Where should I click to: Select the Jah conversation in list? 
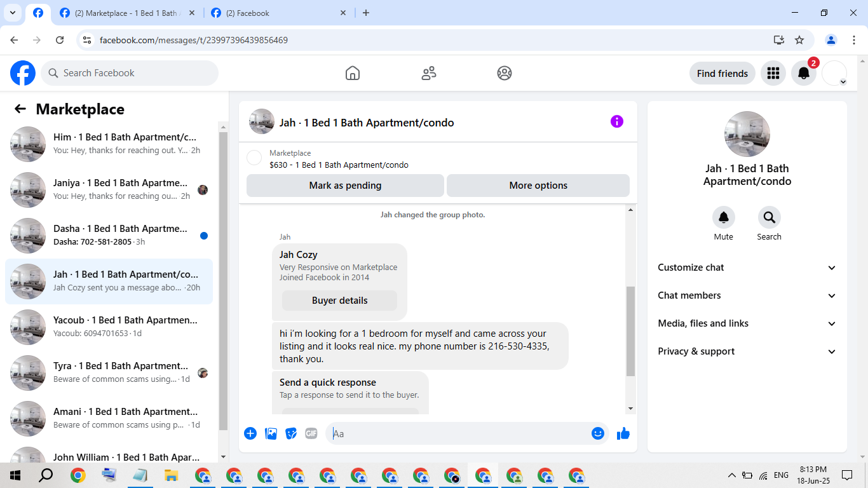pos(109,281)
